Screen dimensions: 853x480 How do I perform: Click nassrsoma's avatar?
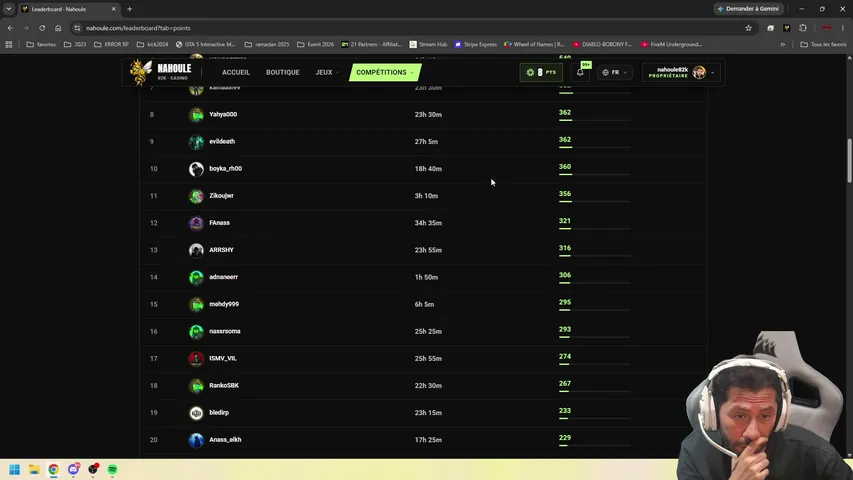tap(196, 331)
